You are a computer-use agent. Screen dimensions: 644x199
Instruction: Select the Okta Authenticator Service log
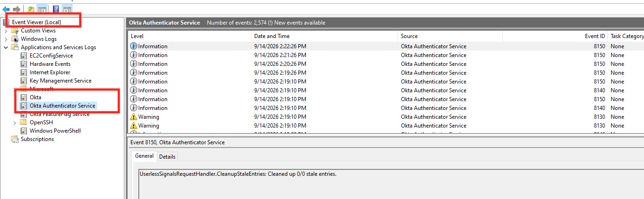coord(62,106)
